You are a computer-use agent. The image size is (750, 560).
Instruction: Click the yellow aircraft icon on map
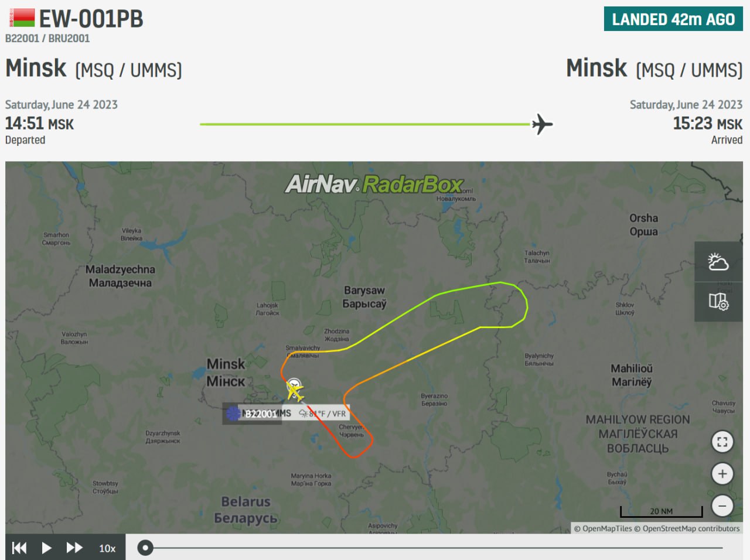pos(295,391)
